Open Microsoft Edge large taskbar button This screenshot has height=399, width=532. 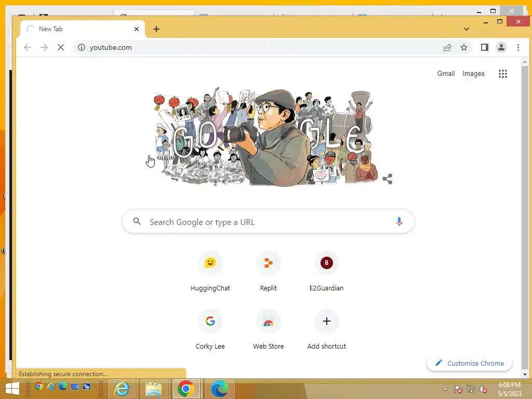(219, 389)
